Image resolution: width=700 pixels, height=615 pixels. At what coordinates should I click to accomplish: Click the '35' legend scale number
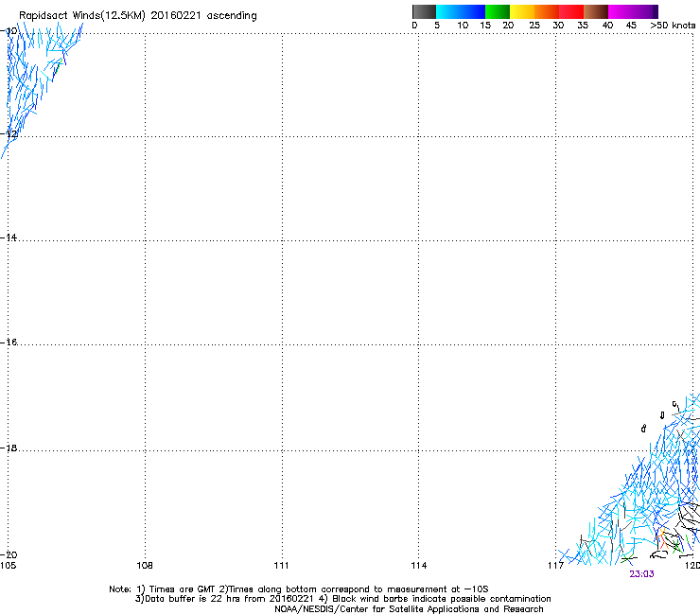click(583, 25)
